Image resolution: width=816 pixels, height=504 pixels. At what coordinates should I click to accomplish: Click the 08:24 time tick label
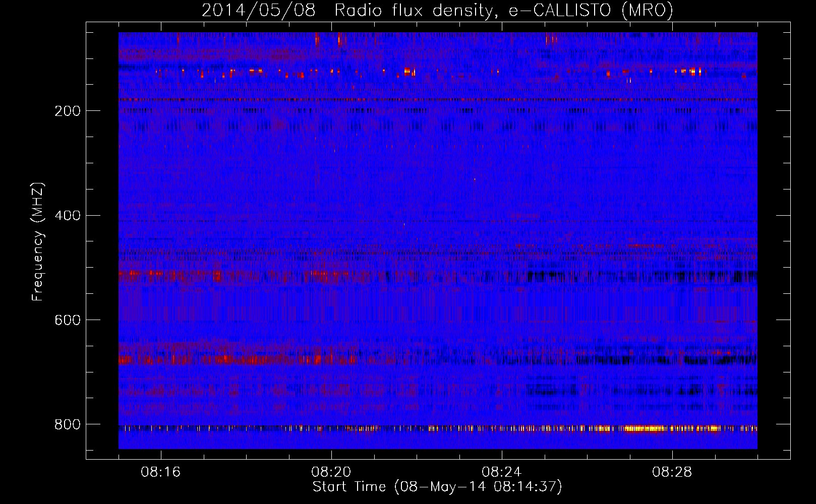click(x=502, y=472)
